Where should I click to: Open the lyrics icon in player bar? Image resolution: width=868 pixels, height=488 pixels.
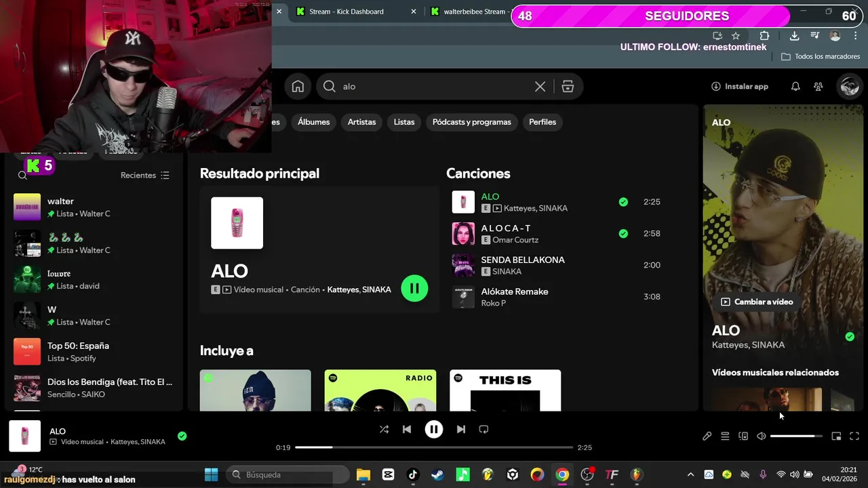pyautogui.click(x=707, y=436)
